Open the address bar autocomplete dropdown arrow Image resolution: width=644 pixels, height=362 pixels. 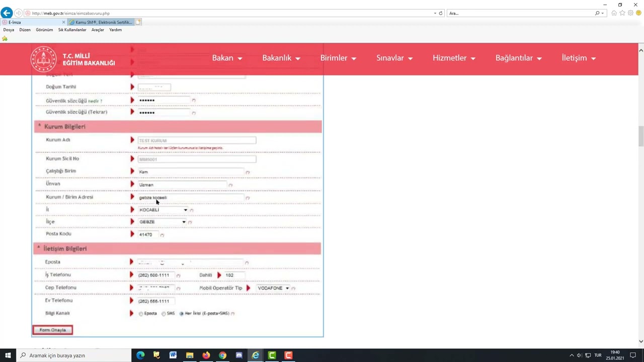(435, 13)
